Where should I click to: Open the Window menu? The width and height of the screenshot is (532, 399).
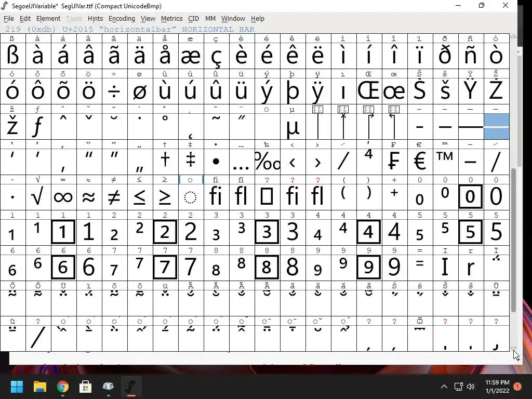(233, 19)
